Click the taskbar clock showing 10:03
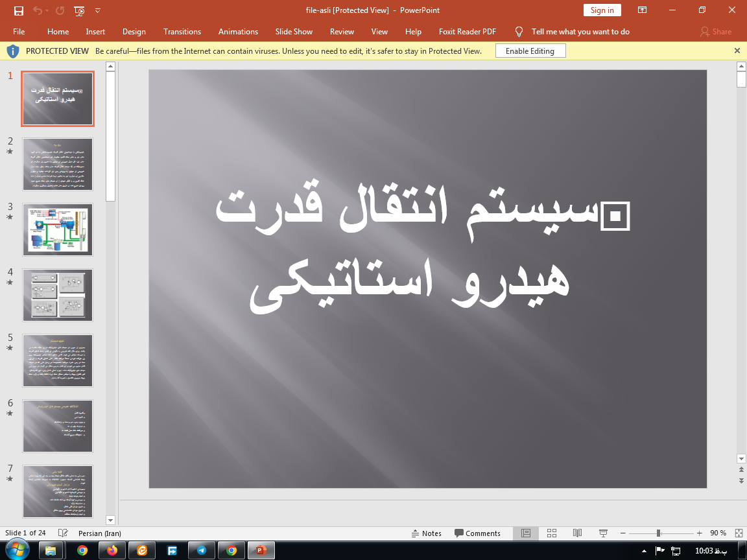 click(x=711, y=551)
